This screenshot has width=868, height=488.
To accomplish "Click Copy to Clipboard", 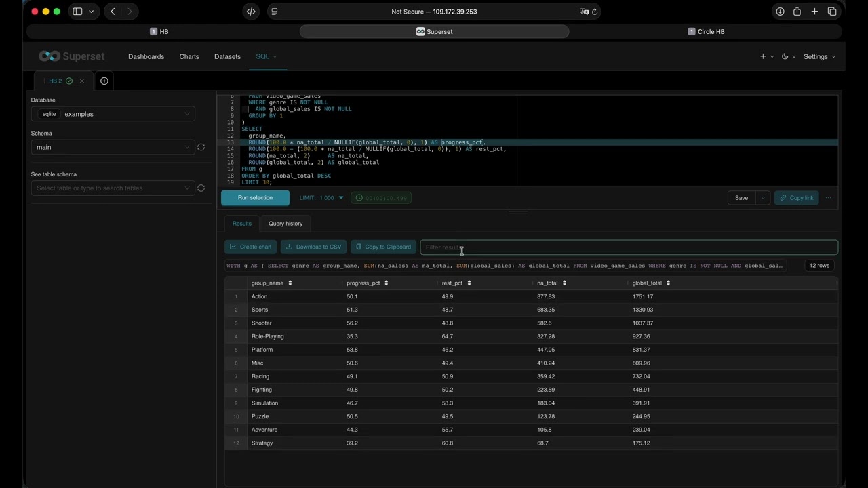I will [383, 247].
